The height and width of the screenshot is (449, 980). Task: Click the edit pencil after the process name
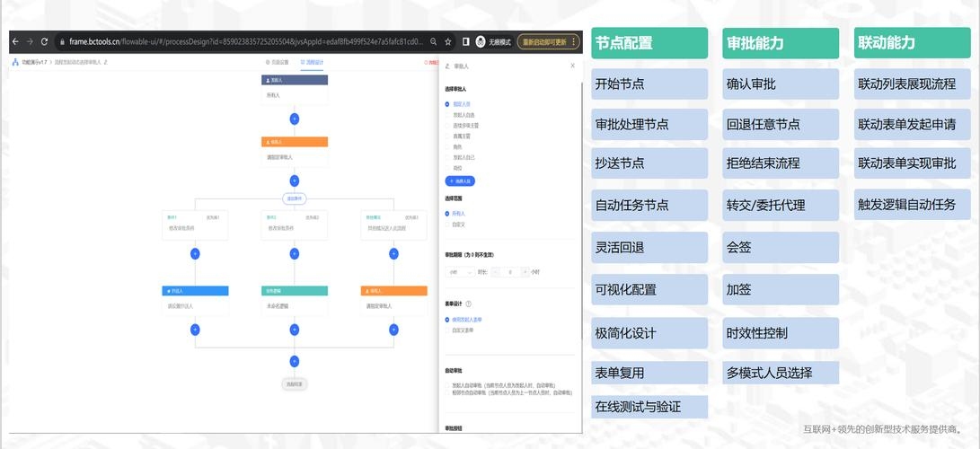[106, 63]
